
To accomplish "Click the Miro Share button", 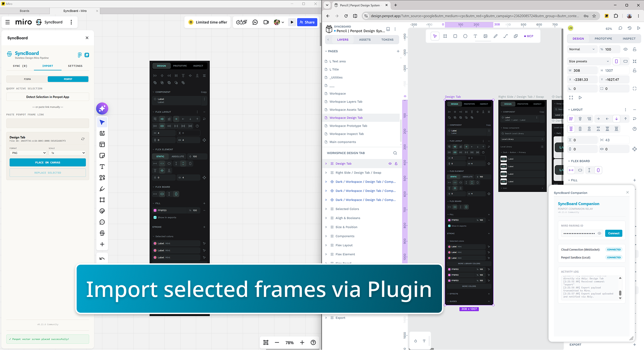I will click(307, 22).
